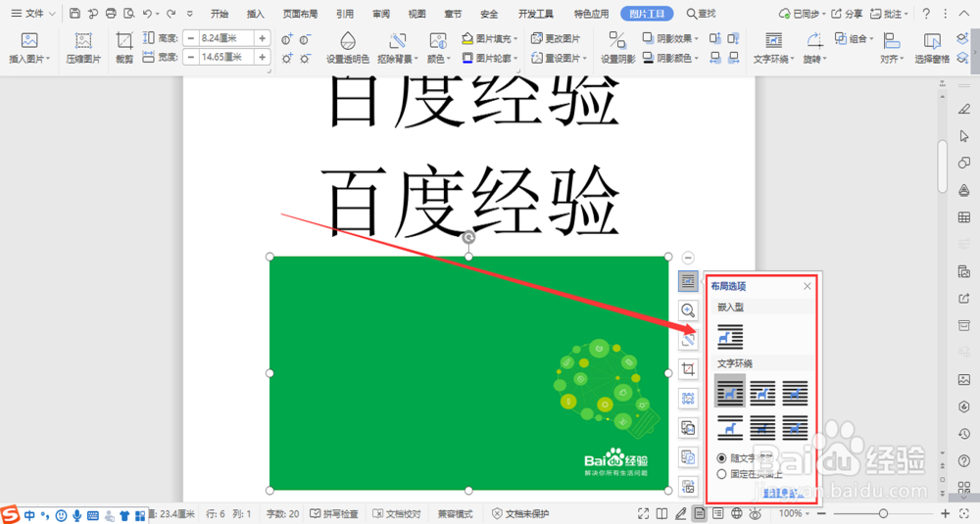Click the Set Transparent Color (设置透明色) icon

pyautogui.click(x=348, y=41)
